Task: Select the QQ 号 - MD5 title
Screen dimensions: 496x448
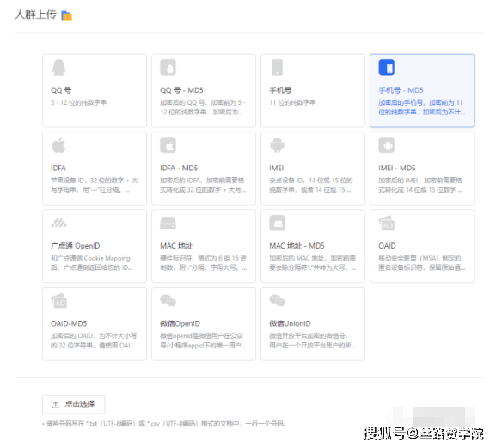Action: [181, 90]
